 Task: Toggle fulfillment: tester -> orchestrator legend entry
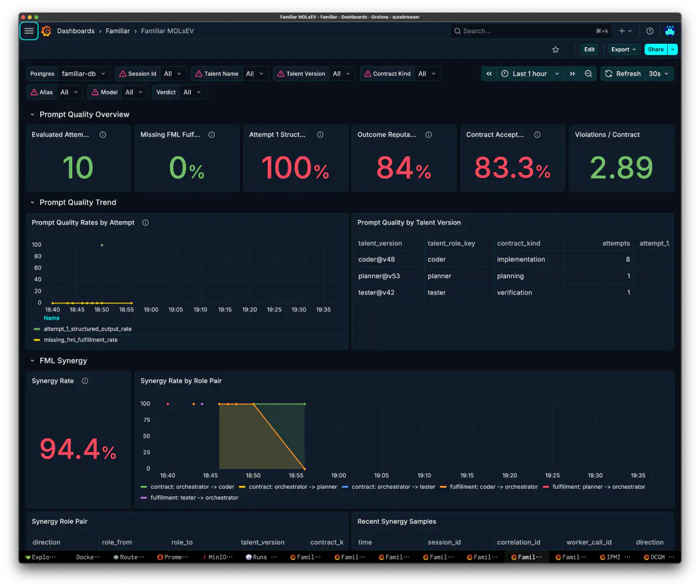[x=195, y=498]
